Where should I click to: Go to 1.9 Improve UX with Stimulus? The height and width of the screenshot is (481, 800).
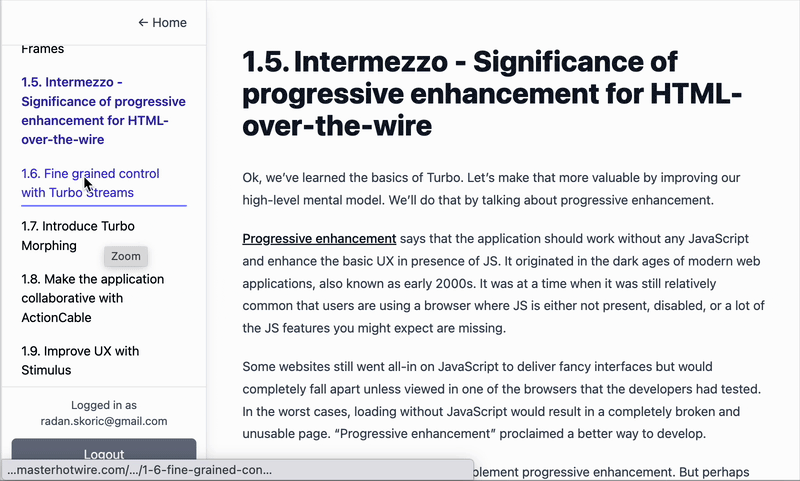(80, 361)
